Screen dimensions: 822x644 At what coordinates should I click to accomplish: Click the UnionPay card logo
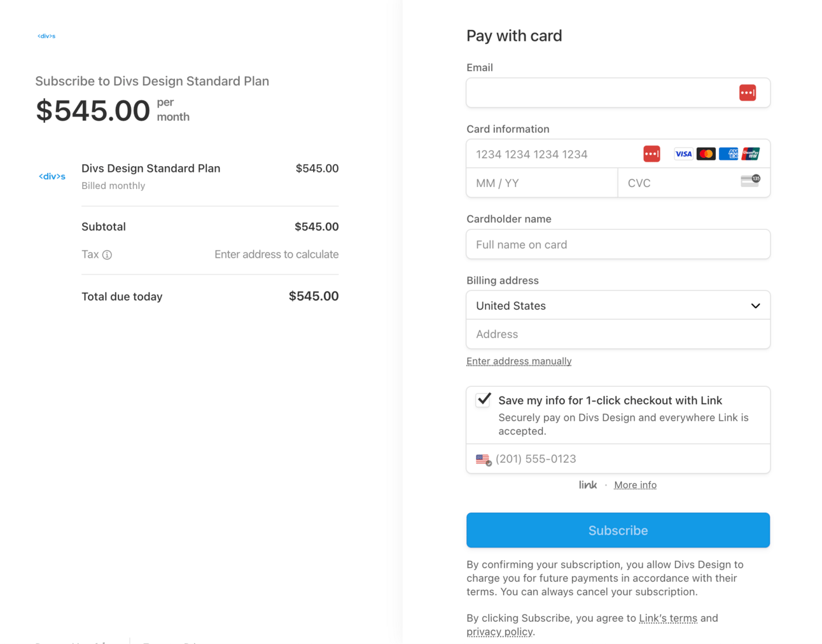point(751,154)
